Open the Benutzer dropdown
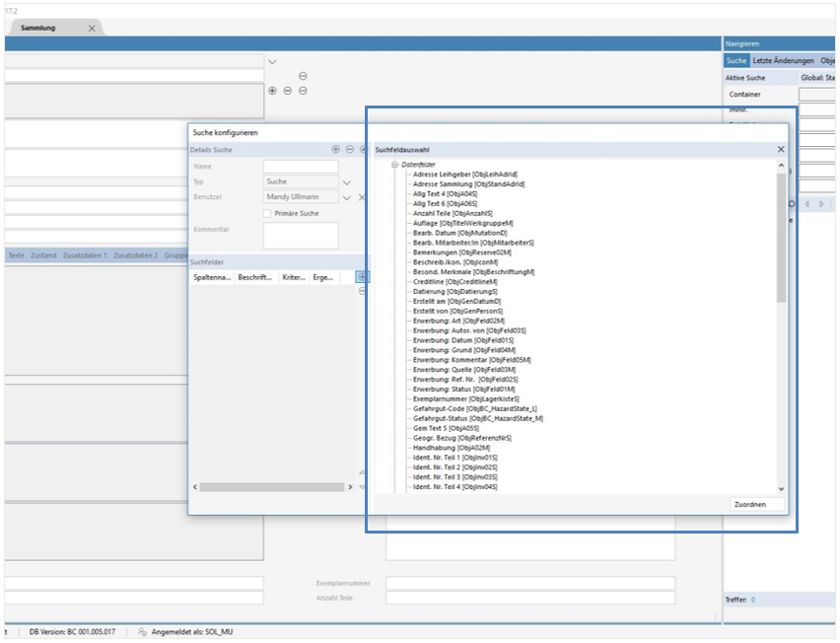This screenshot has width=840, height=643. pyautogui.click(x=347, y=197)
